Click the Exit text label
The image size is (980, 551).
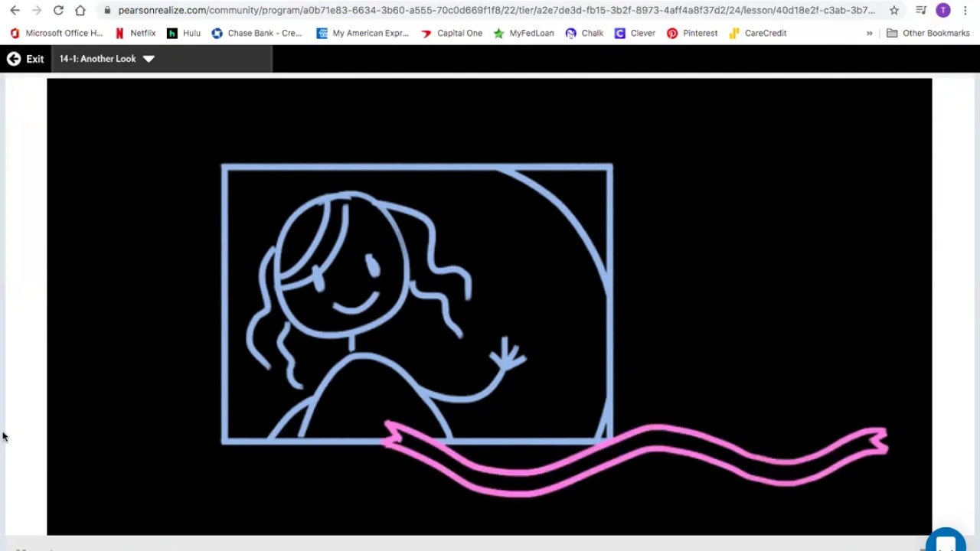35,59
